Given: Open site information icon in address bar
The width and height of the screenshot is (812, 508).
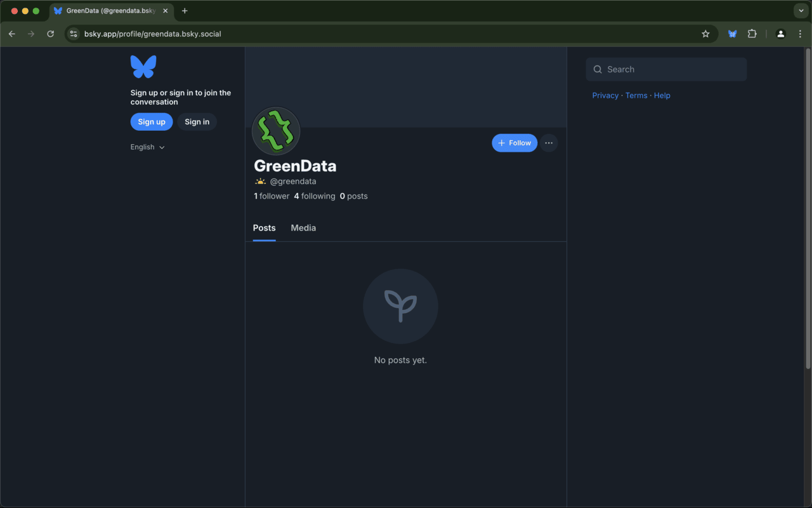Looking at the screenshot, I should point(74,34).
